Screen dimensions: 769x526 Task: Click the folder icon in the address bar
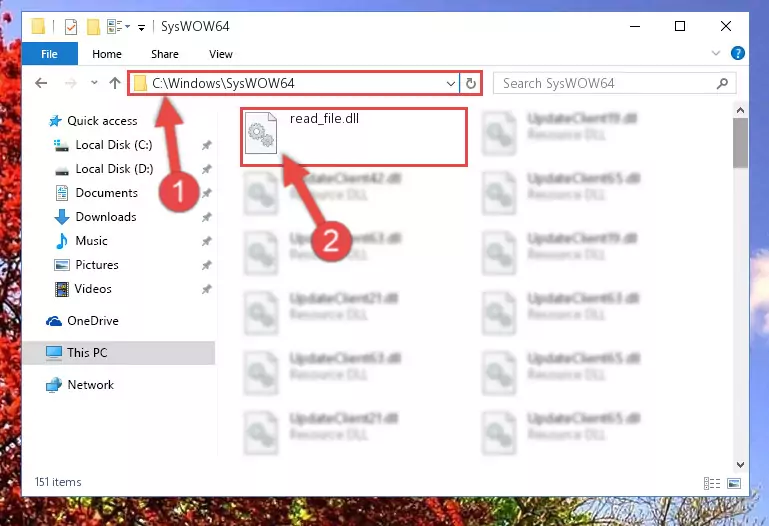click(140, 83)
